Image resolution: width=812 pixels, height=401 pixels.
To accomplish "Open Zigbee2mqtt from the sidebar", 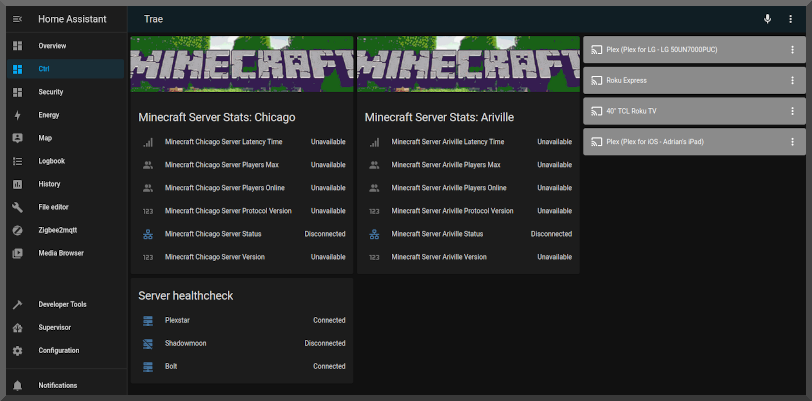I will pyautogui.click(x=58, y=230).
